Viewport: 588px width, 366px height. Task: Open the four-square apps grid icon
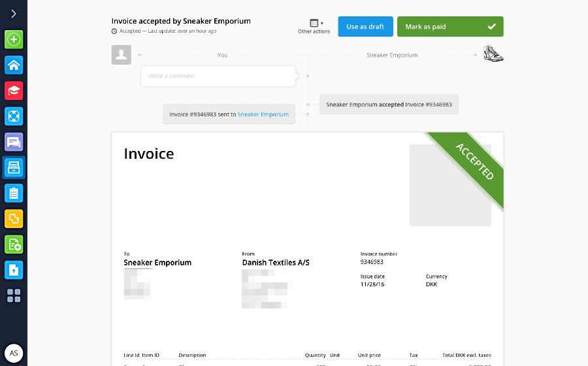point(14,295)
